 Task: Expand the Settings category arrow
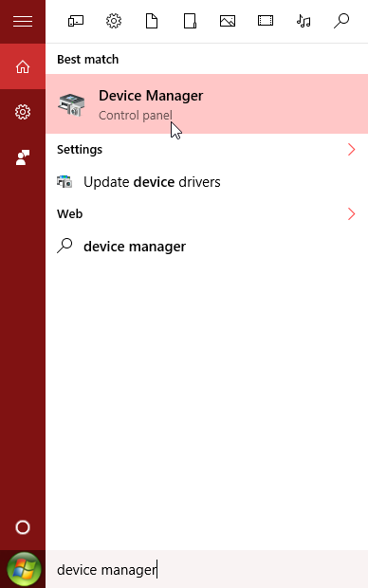click(351, 149)
